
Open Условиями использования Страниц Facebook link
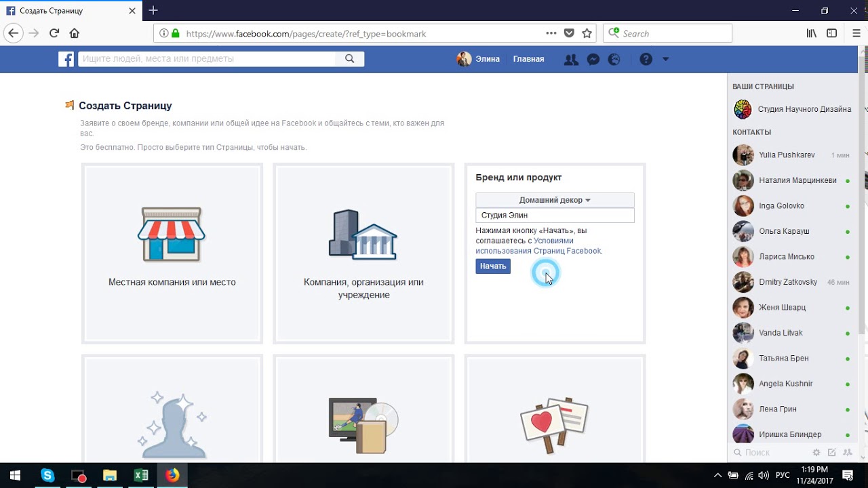tap(538, 245)
